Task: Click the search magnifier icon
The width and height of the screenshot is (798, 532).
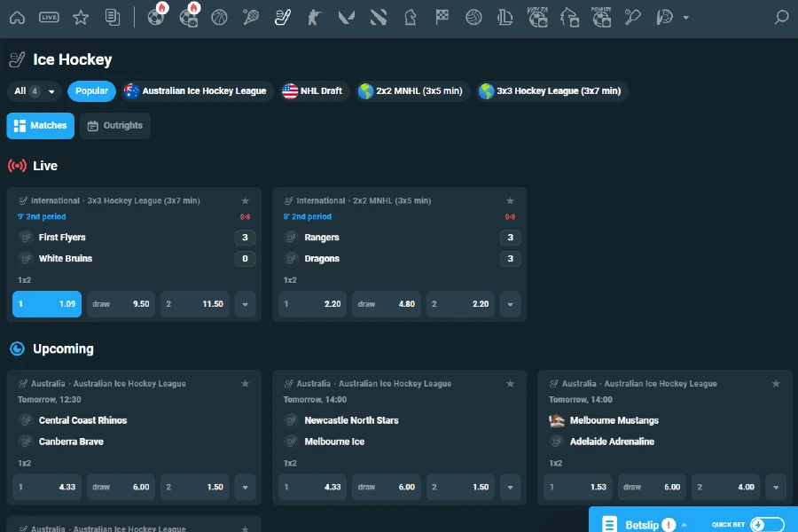Action: click(x=781, y=17)
